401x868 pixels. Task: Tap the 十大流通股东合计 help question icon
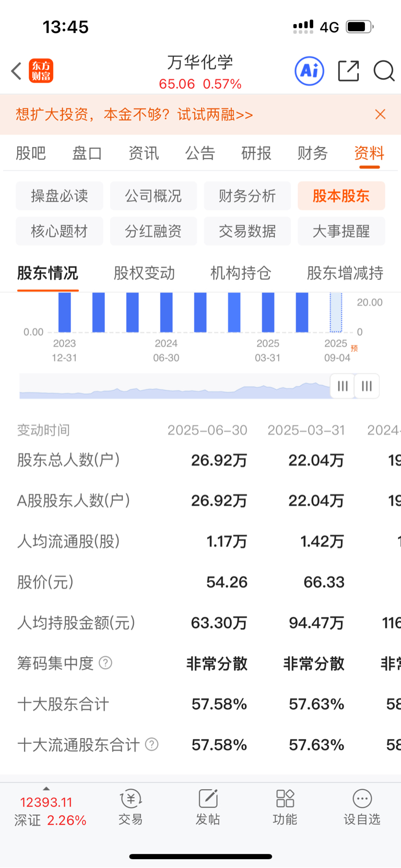click(151, 744)
